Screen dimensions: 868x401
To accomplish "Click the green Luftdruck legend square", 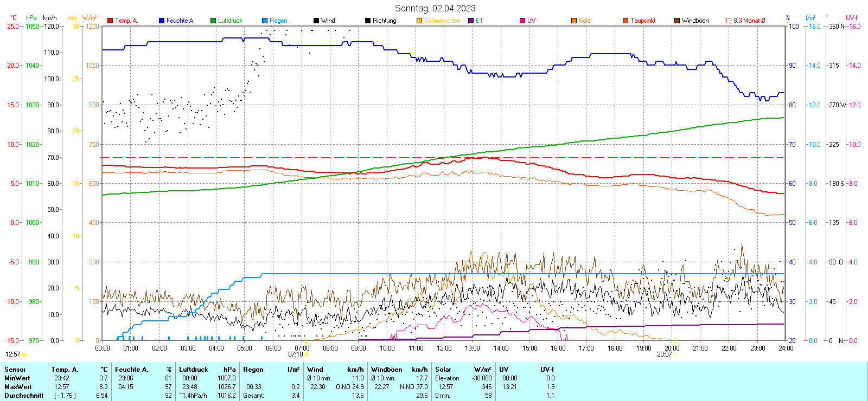I will (213, 21).
